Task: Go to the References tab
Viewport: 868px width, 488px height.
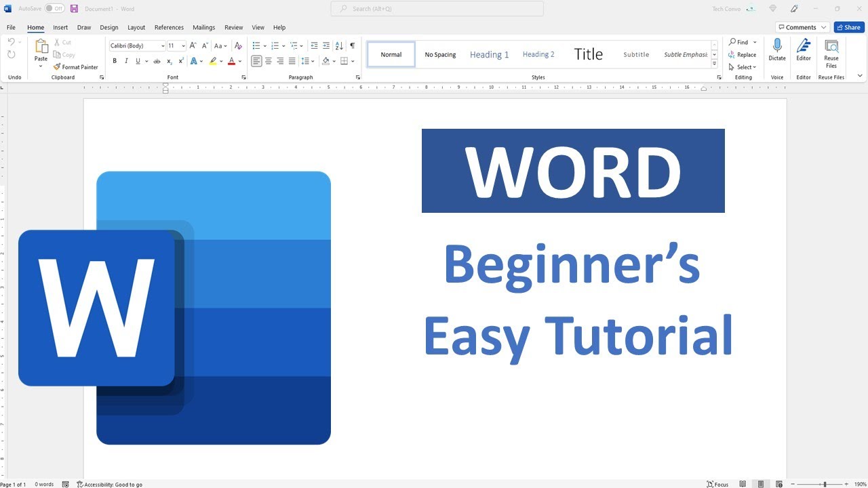Action: coord(169,28)
